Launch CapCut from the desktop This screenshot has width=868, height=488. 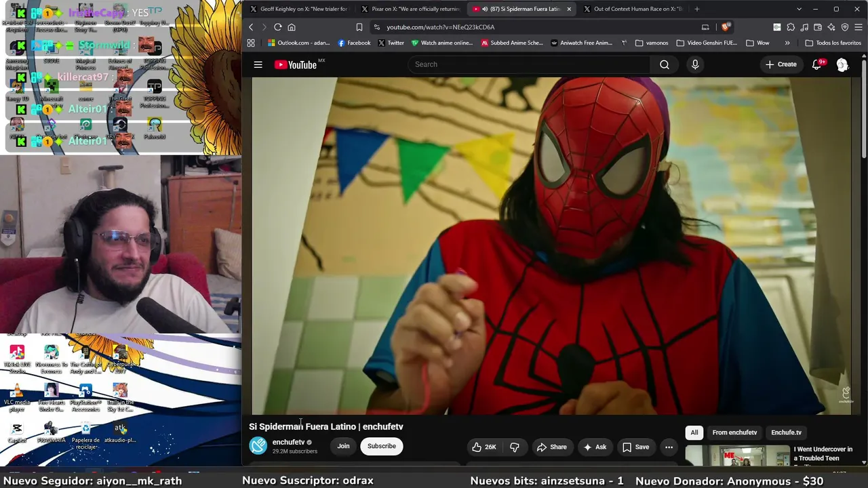17,432
